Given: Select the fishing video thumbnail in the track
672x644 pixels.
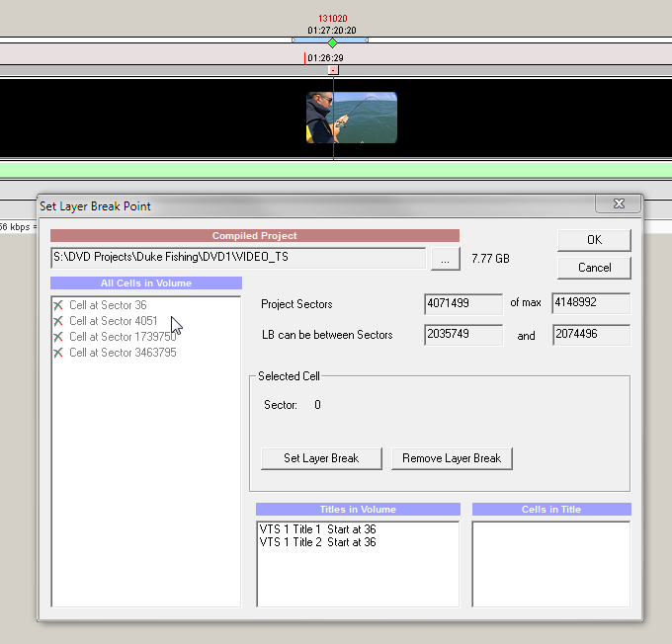Looking at the screenshot, I should [351, 118].
